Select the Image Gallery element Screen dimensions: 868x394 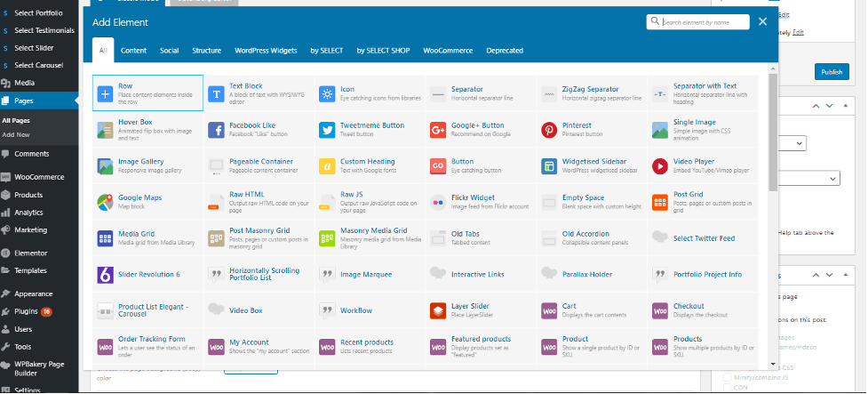[x=147, y=165]
